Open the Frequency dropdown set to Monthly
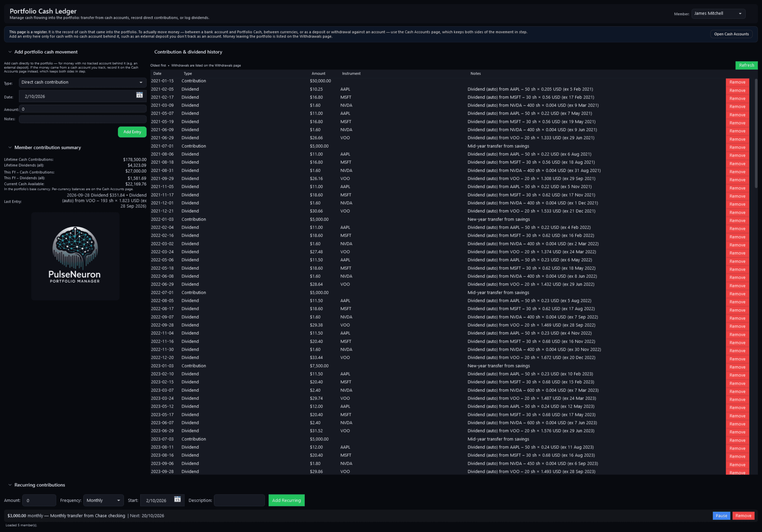The image size is (762, 532). tap(103, 500)
